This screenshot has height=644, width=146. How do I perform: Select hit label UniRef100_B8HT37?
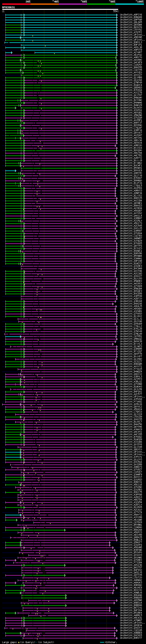(x=131, y=123)
